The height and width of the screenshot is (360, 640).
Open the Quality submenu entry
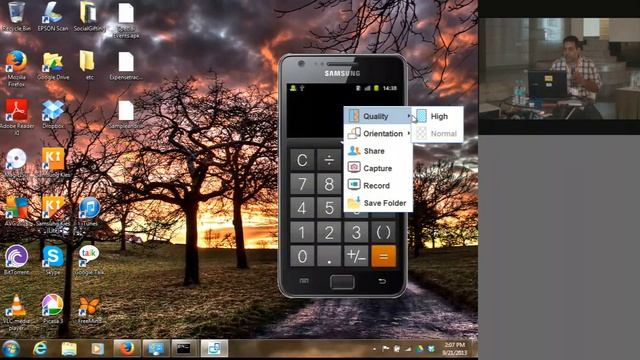pos(378,116)
